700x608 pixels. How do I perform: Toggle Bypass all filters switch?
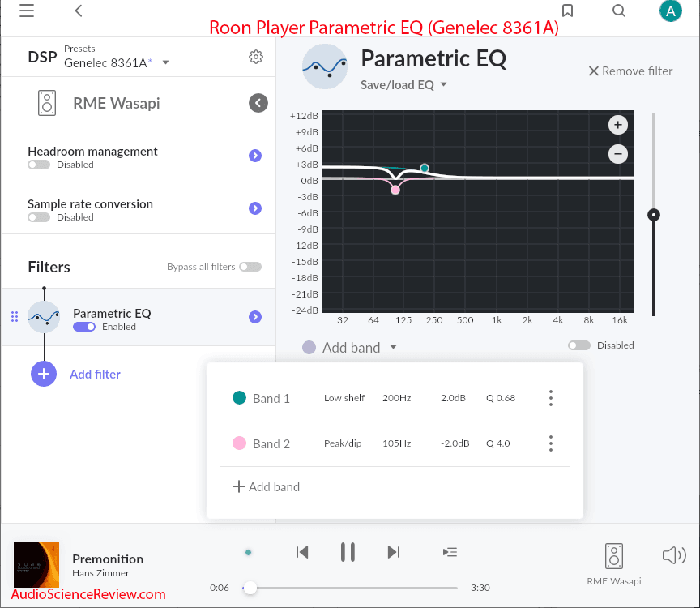pos(250,267)
